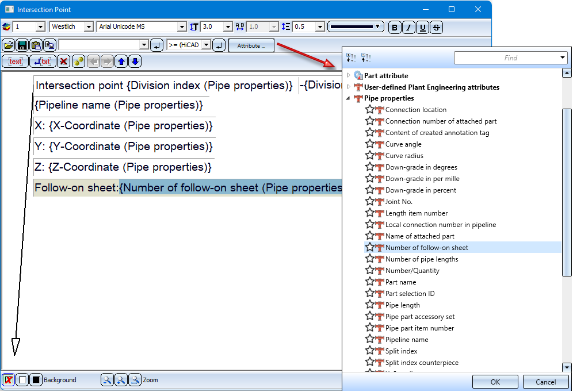Viewport: 573px width, 392px height.
Task: Open the Find box dropdown arrow
Action: tap(563, 57)
